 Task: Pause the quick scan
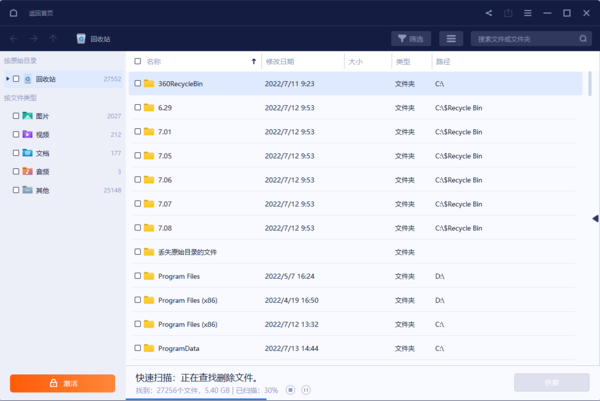coord(306,389)
